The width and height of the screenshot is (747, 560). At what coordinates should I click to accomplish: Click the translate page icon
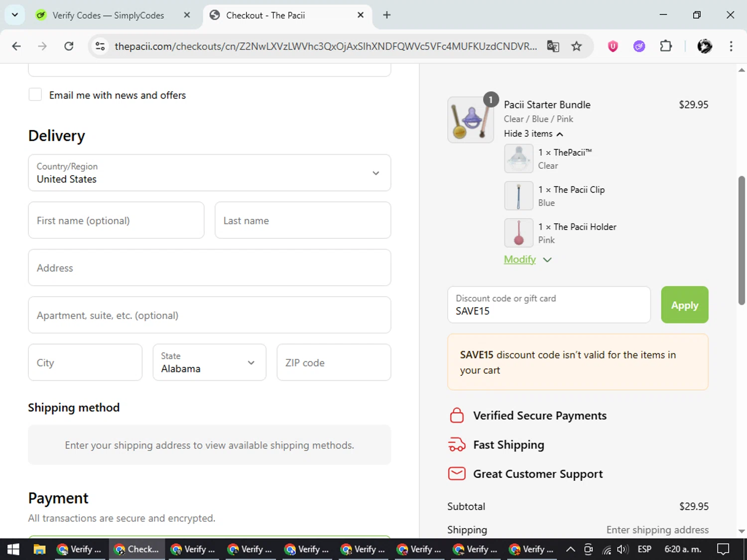point(553,46)
